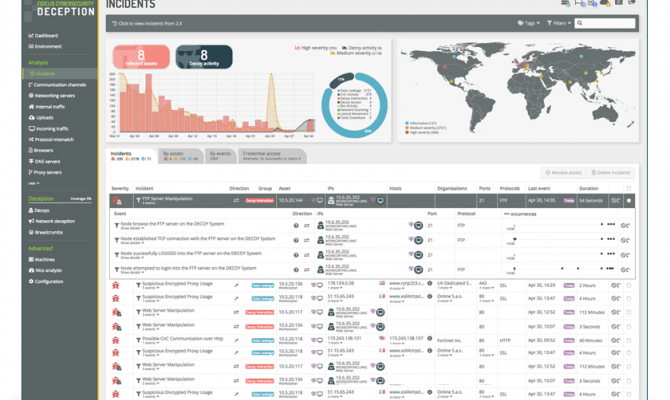Open Proxy servers sidebar icon
Screen dimensions: 670x400
point(31,172)
